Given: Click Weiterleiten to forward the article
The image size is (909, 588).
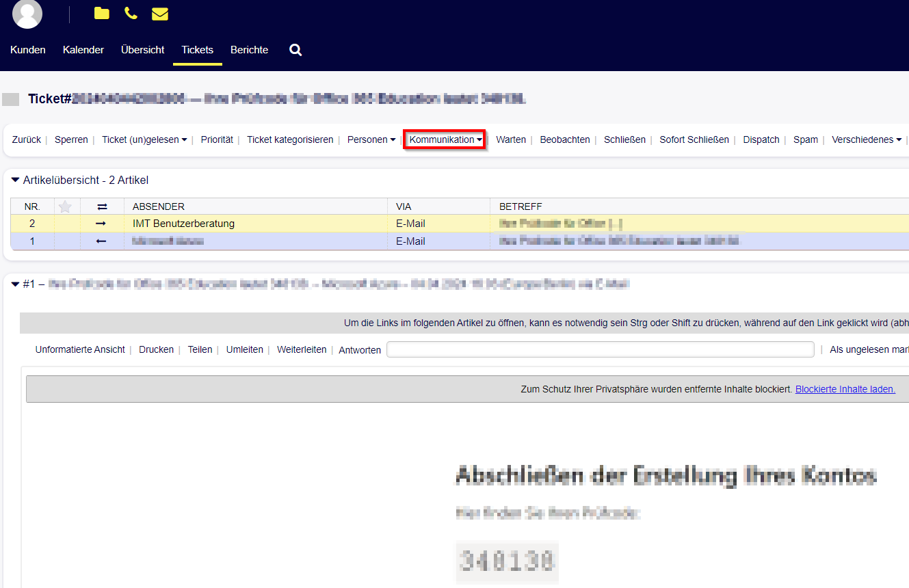Looking at the screenshot, I should pos(302,349).
